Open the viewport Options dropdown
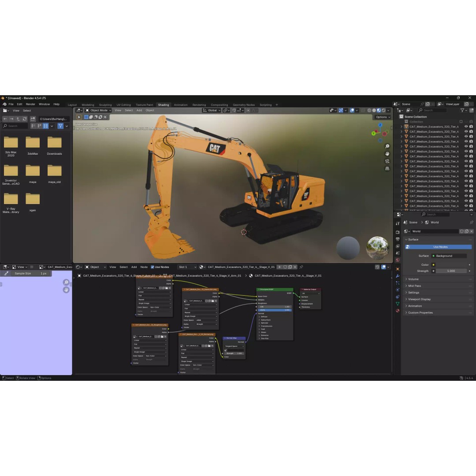Image resolution: width=476 pixels, height=476 pixels. (383, 117)
